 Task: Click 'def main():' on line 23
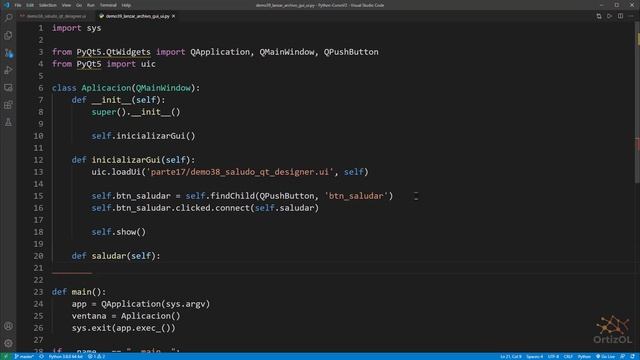(x=79, y=292)
